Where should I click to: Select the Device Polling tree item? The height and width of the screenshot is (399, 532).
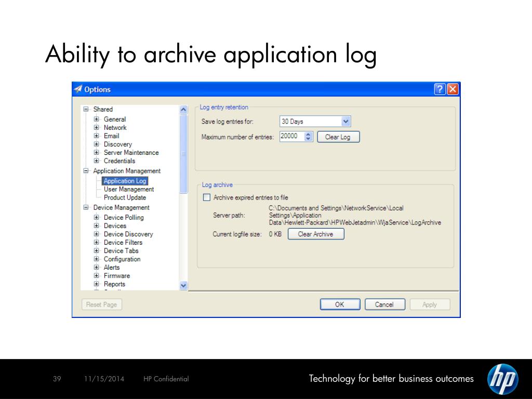point(124,218)
